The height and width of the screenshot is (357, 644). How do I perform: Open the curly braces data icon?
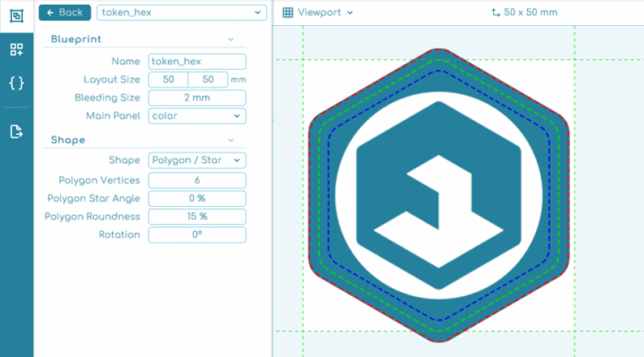click(16, 84)
